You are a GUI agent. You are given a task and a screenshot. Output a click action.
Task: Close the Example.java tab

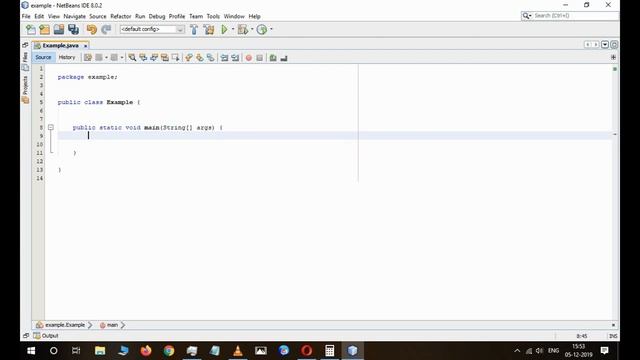click(85, 46)
